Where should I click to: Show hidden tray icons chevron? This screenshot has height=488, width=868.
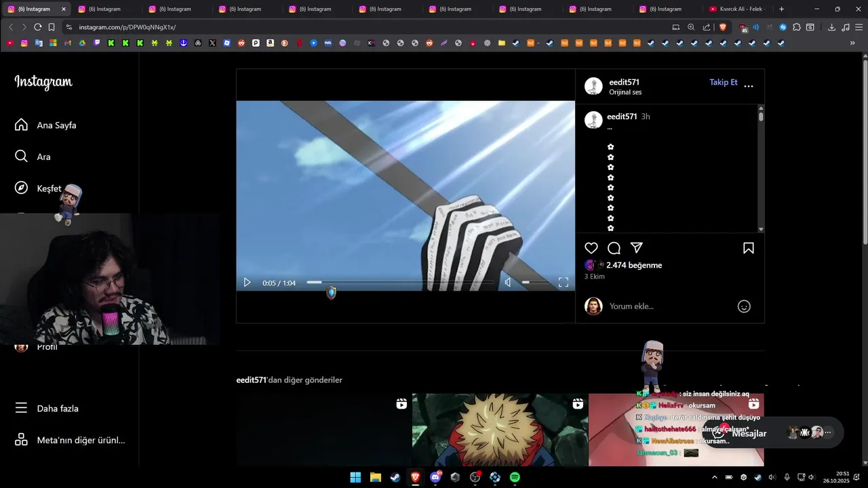[714, 477]
